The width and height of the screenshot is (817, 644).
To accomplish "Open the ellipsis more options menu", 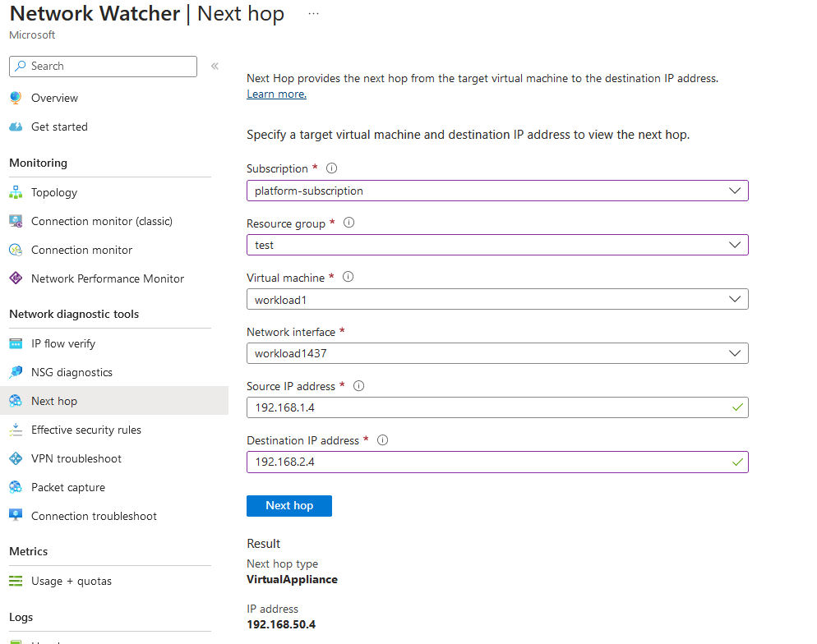I will 313,13.
